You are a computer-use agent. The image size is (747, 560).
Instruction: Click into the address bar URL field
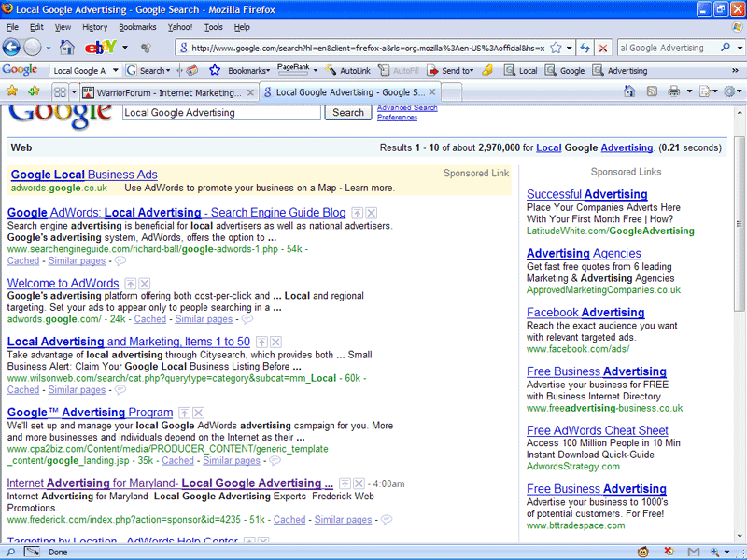[x=368, y=48]
